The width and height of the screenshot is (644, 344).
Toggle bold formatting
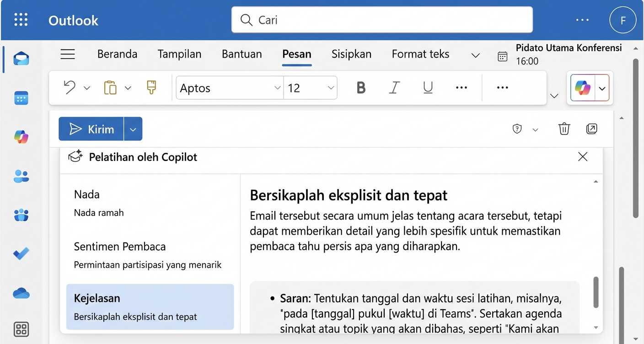[361, 87]
